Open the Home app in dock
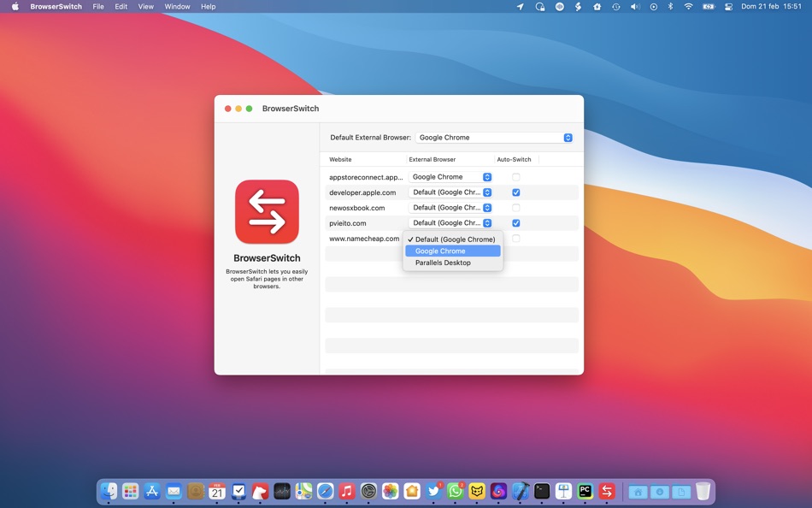 coord(412,490)
